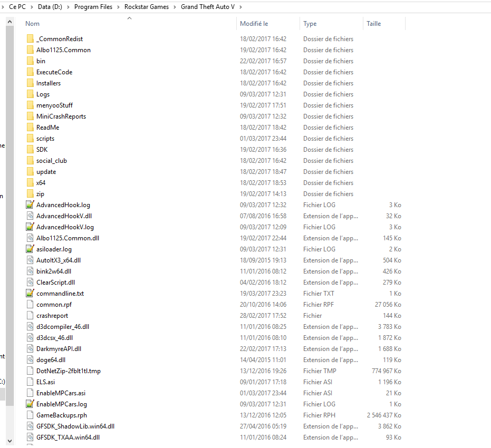Viewport: 491px width, 448px height.
Task: Select the social_club folder icon
Action: [x=30, y=161]
